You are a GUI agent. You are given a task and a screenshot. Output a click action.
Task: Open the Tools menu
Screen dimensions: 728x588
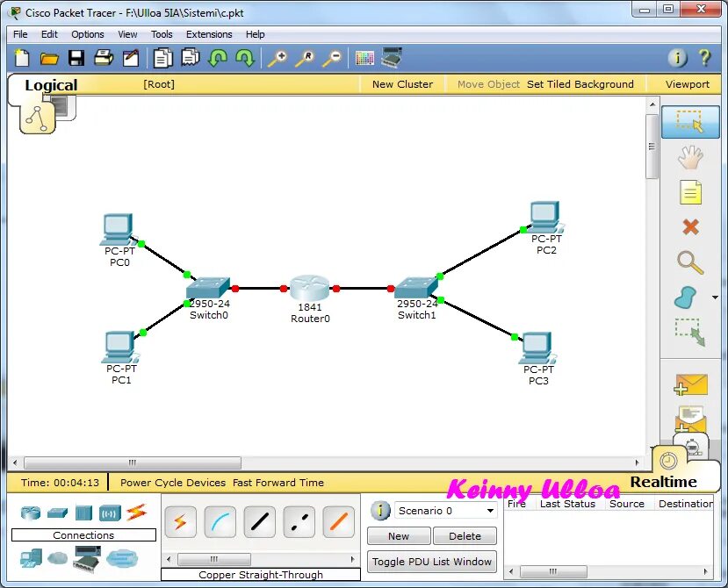click(x=162, y=34)
